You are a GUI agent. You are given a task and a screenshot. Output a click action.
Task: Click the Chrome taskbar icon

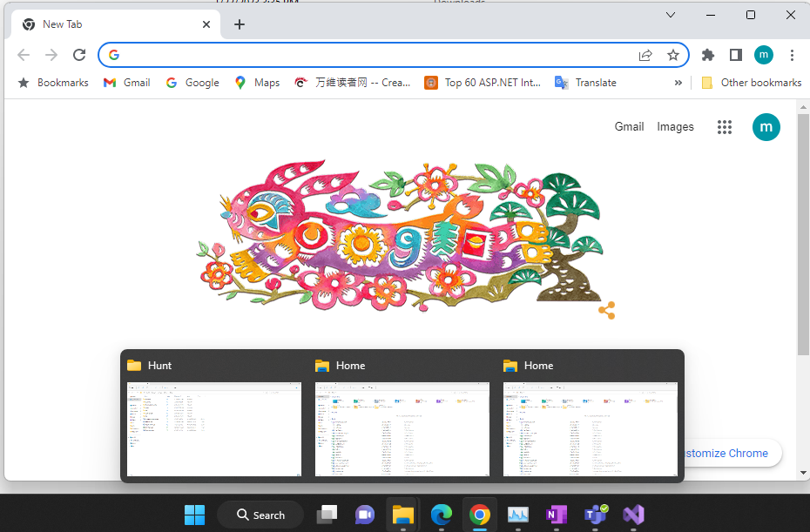point(479,515)
